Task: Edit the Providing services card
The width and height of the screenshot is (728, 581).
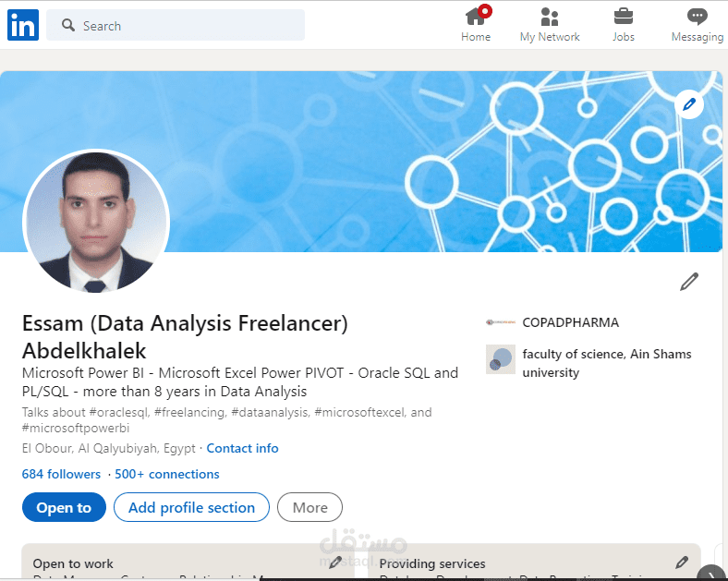Action: [x=682, y=563]
